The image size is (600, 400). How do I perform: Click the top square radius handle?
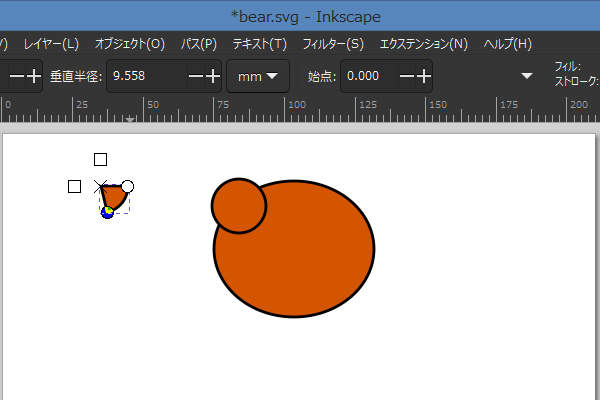point(100,159)
